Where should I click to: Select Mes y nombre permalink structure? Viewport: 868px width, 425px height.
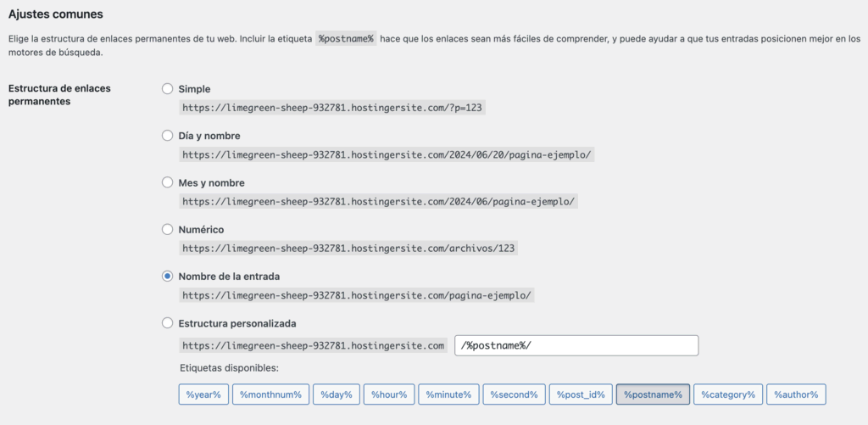coord(167,182)
